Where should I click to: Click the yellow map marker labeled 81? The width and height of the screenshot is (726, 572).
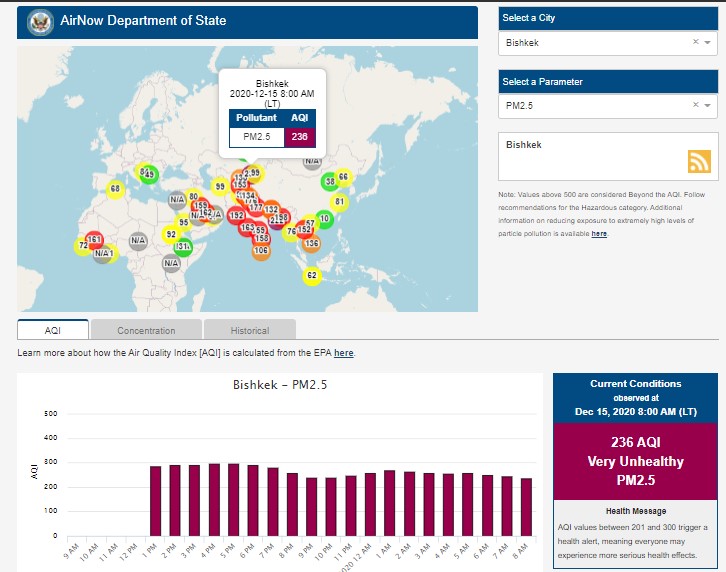pos(338,201)
